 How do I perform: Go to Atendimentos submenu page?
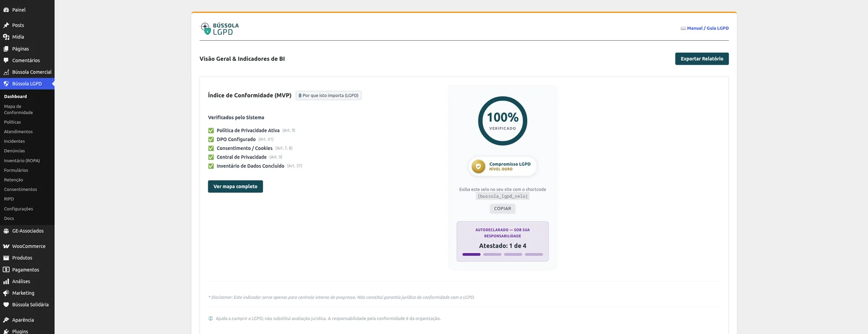coord(18,132)
